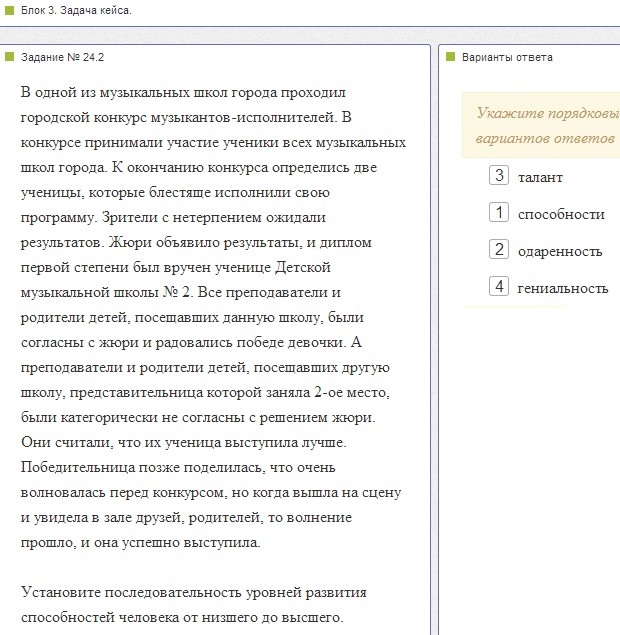620x635 pixels.
Task: Click the line beginning Они считали, что их
Action: tap(183, 442)
